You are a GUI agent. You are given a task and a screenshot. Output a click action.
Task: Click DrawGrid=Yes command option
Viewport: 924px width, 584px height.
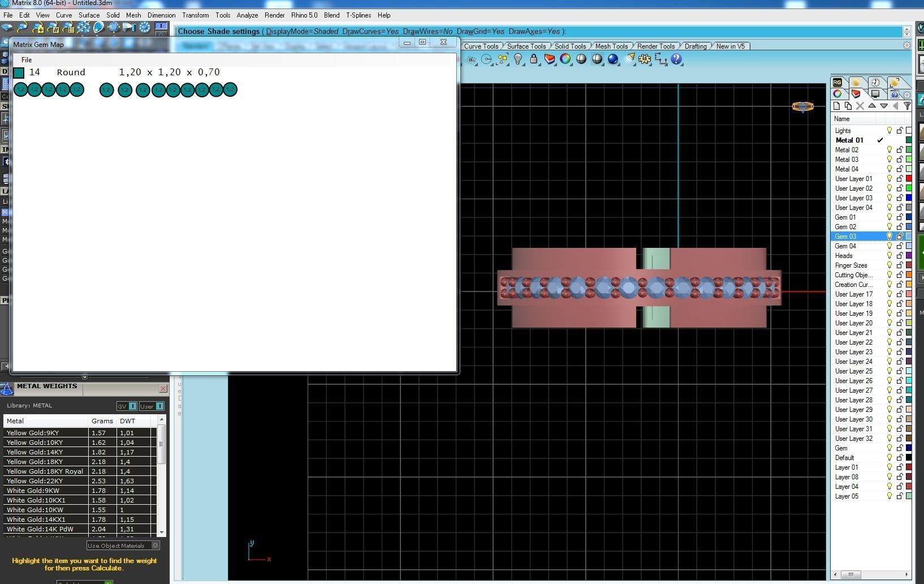tap(480, 32)
